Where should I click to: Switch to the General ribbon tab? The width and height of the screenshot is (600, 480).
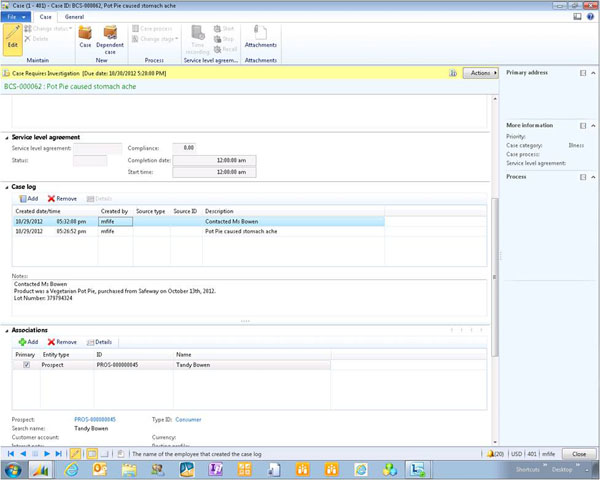pos(74,17)
